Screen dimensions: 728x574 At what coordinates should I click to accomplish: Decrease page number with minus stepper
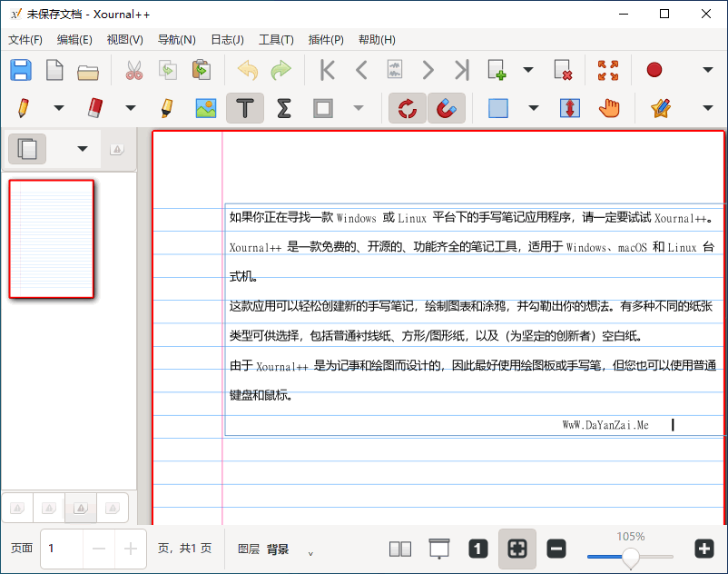coord(99,549)
